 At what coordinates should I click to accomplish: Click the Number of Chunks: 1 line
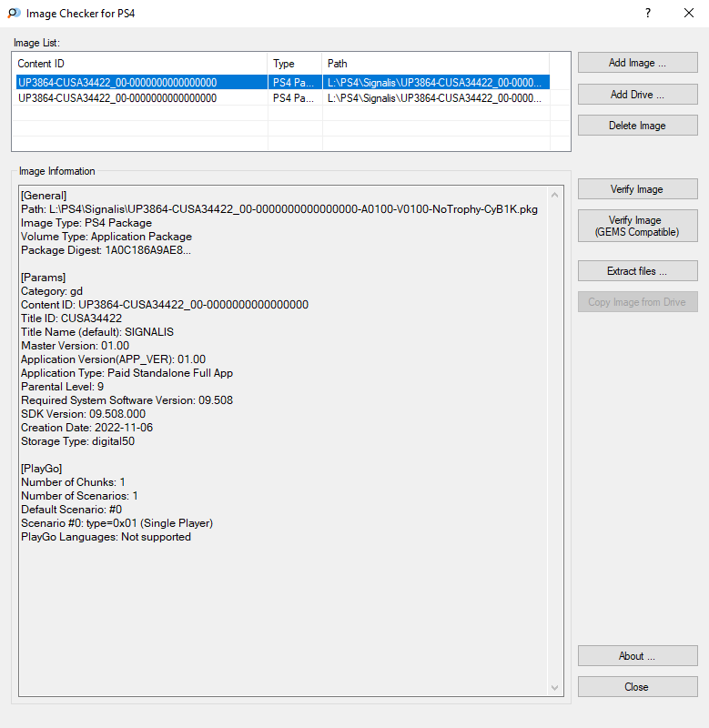(x=73, y=482)
